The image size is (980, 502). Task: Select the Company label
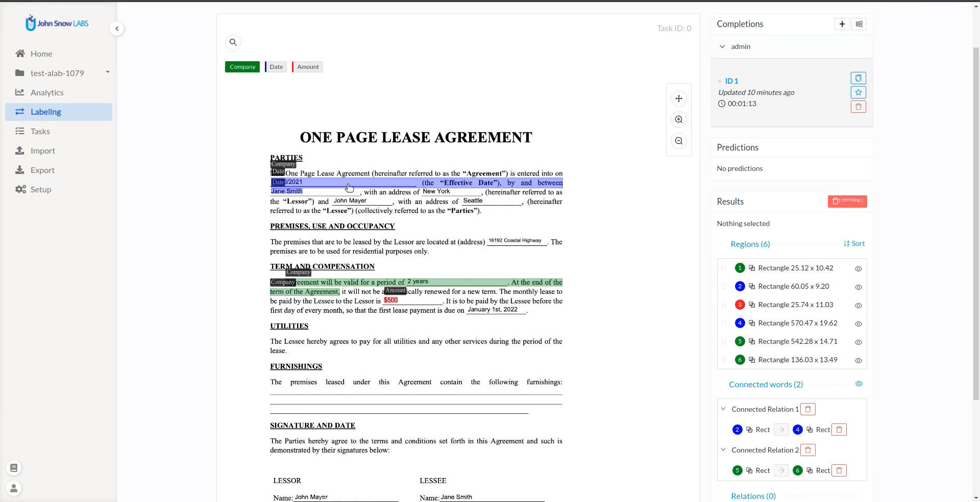[242, 67]
